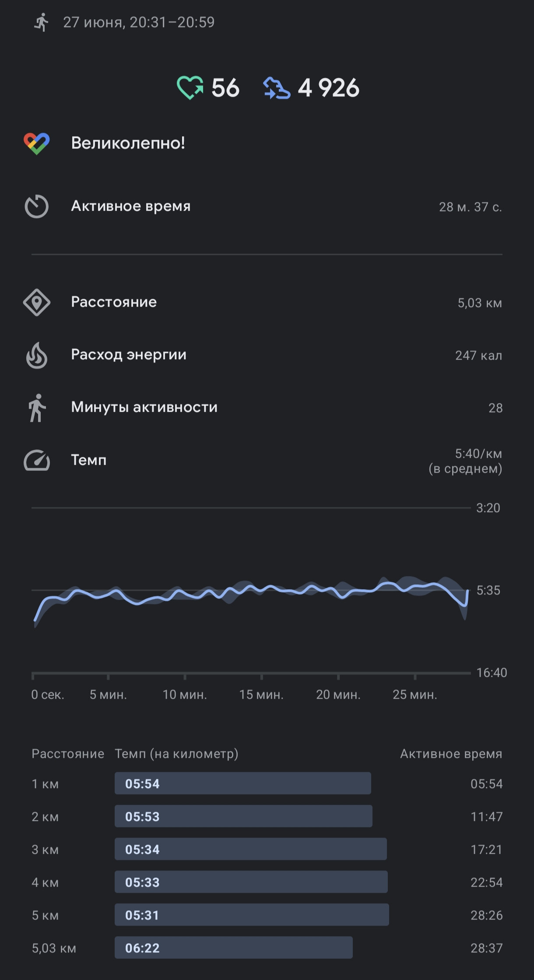Tap the running figure icon beside the date
The width and height of the screenshot is (534, 980).
coord(41,22)
